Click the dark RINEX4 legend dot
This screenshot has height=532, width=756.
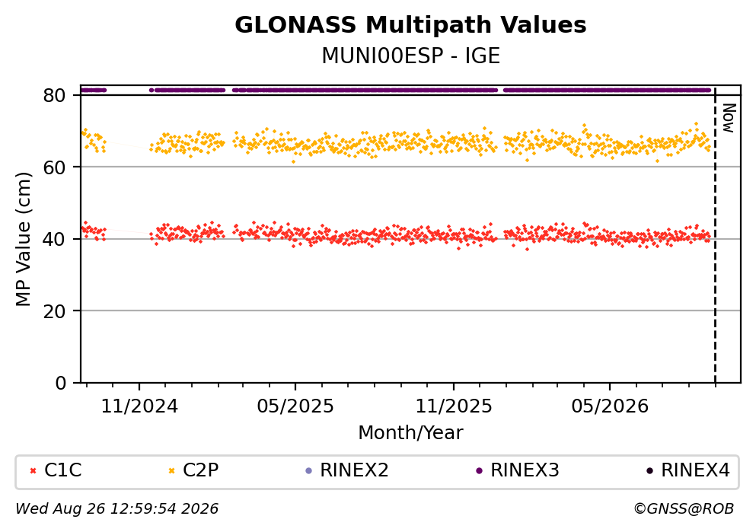click(x=650, y=471)
